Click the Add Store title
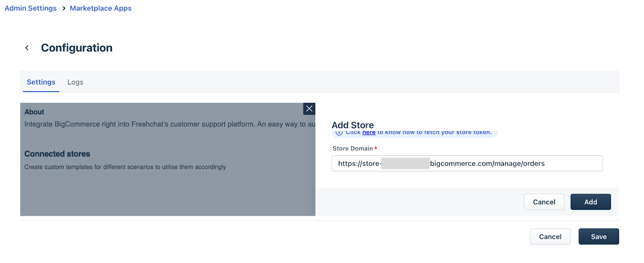The width and height of the screenshot is (644, 263). point(353,125)
